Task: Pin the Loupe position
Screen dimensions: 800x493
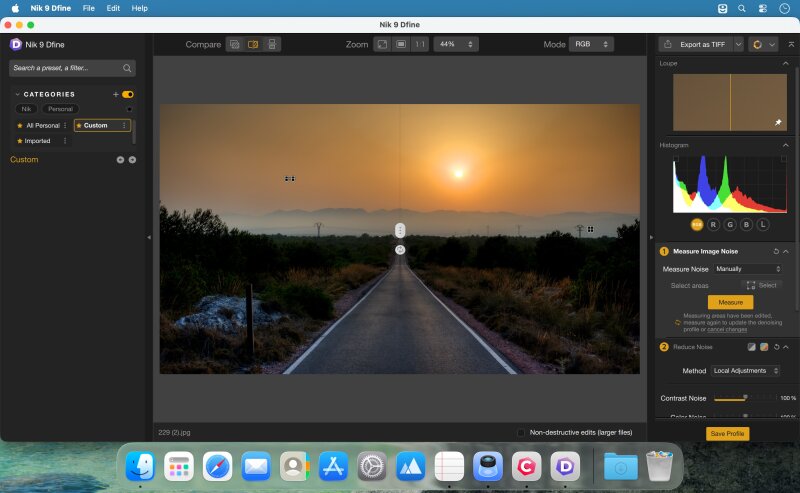Action: coord(778,122)
